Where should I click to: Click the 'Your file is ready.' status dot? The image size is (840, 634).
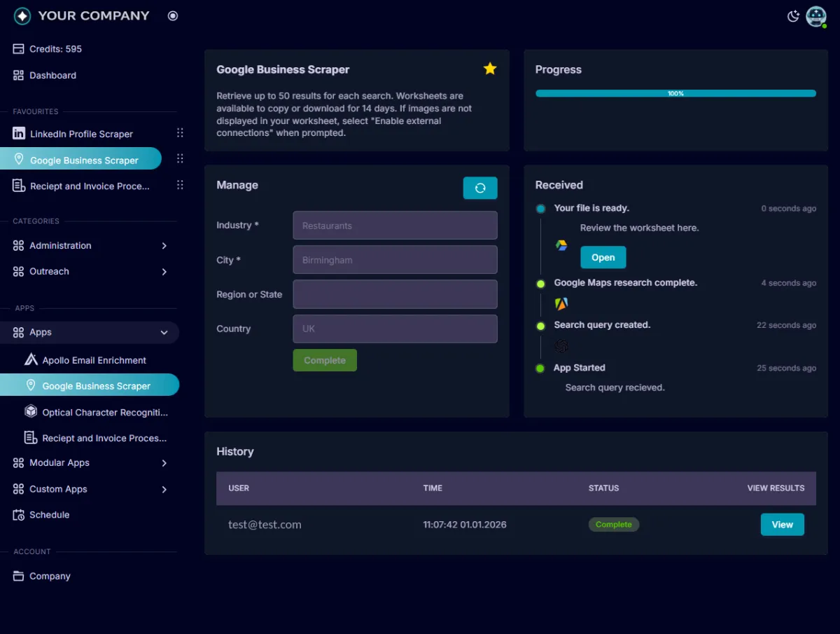pos(540,209)
